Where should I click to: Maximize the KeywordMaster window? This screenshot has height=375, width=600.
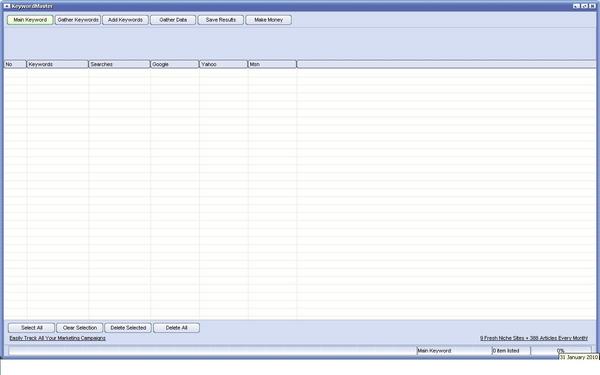pos(584,6)
